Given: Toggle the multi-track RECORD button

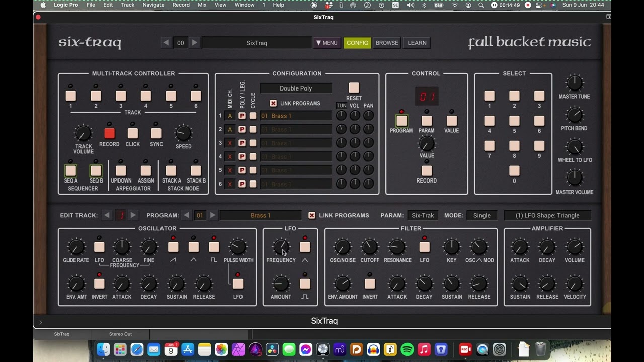Looking at the screenshot, I should 109,133.
